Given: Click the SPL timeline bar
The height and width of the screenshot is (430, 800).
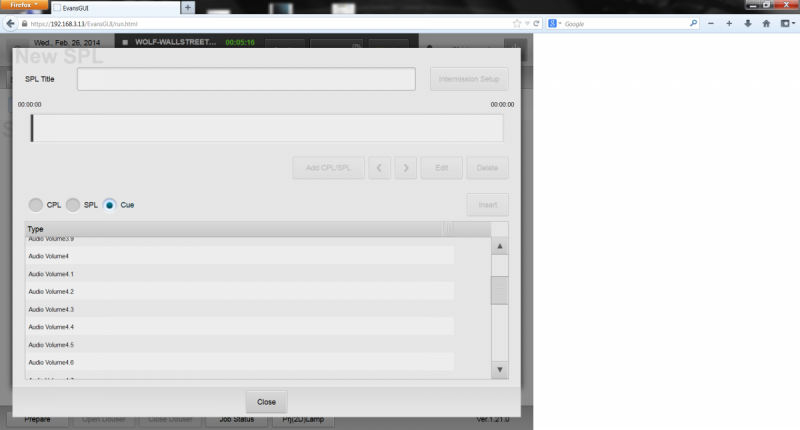Looking at the screenshot, I should coord(267,128).
